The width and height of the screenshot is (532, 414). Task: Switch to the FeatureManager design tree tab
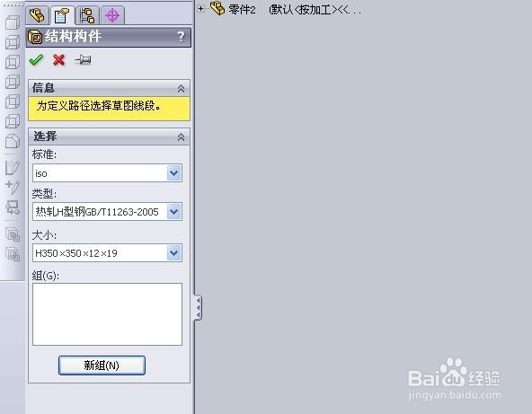[38, 15]
